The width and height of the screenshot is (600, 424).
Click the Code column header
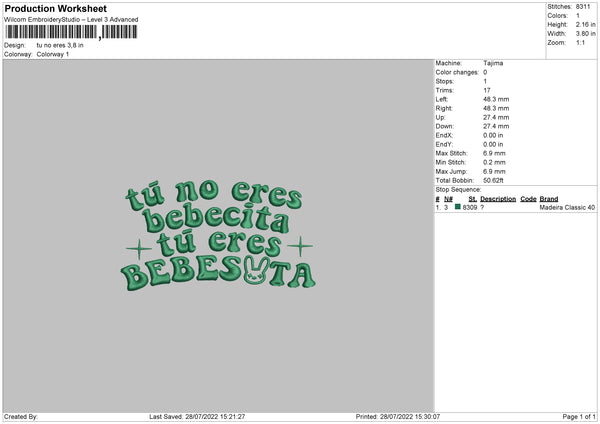528,199
